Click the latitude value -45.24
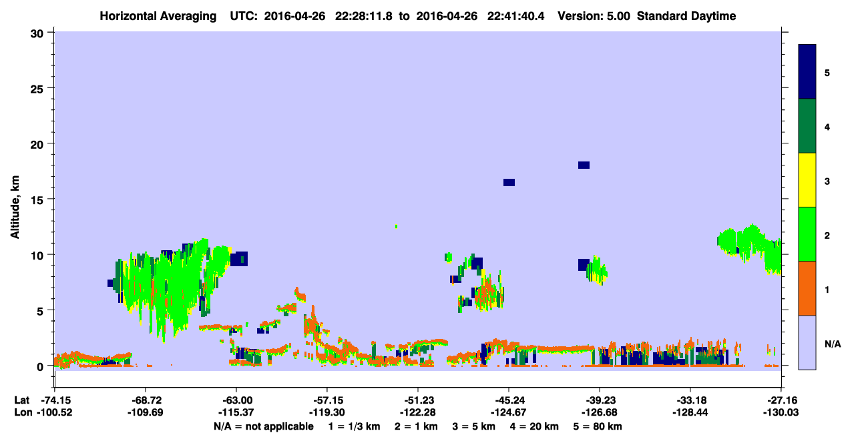Viewport: 868px width, 445px height. [509, 400]
